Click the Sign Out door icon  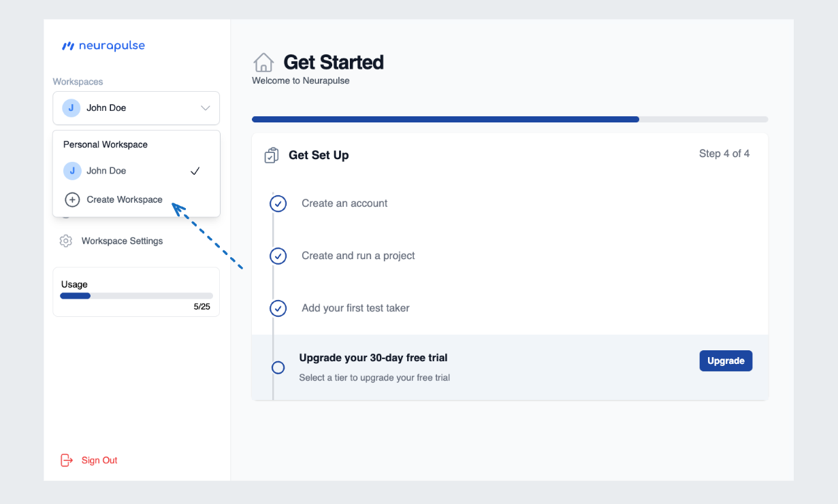click(66, 460)
